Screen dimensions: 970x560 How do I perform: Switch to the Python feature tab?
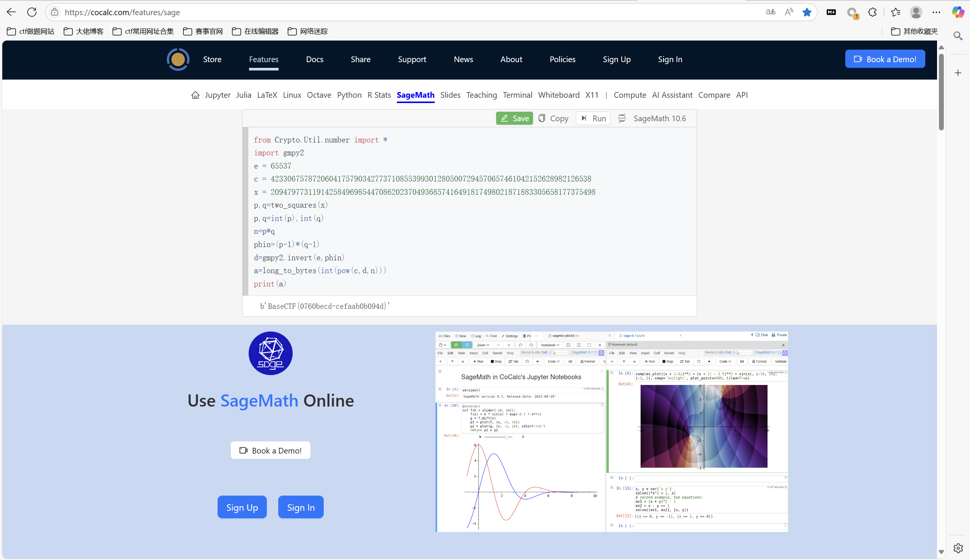(x=349, y=95)
